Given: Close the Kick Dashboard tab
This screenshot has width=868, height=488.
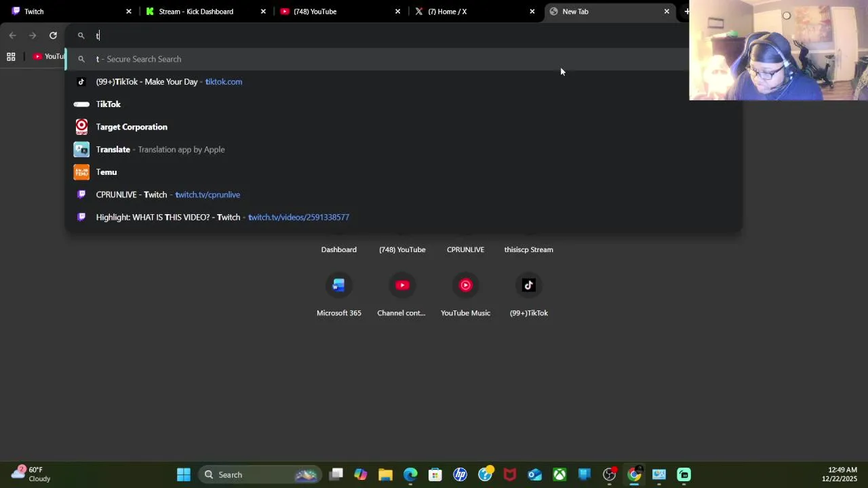Looking at the screenshot, I should [263, 12].
